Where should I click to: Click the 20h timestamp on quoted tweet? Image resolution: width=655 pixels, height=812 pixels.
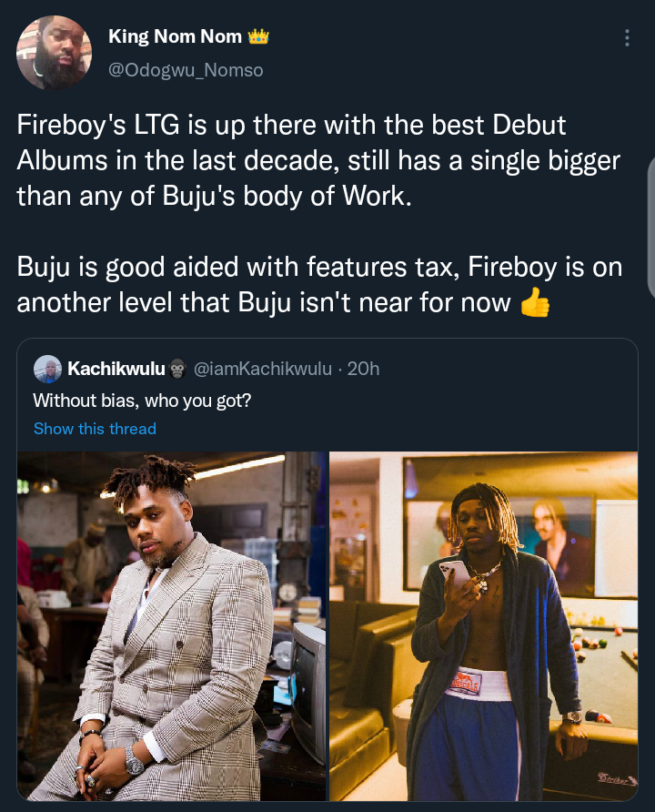pyautogui.click(x=363, y=369)
